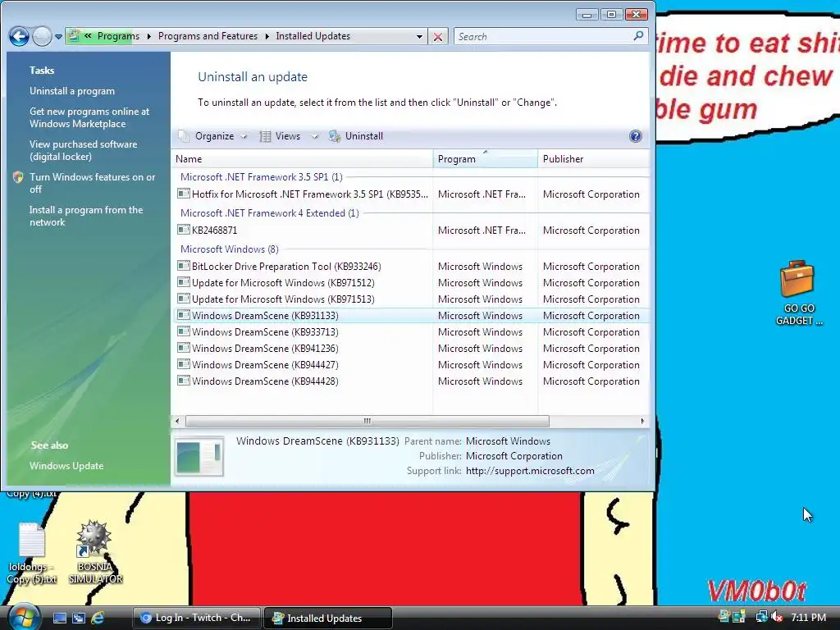This screenshot has width=840, height=630.
Task: Select Windows DreamScene (KB944427)
Action: click(x=411, y=364)
